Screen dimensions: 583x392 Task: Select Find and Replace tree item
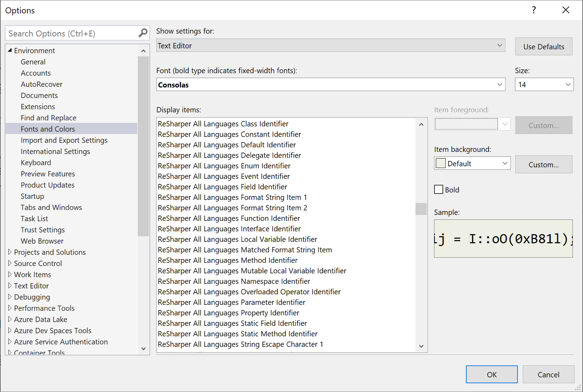coord(48,118)
